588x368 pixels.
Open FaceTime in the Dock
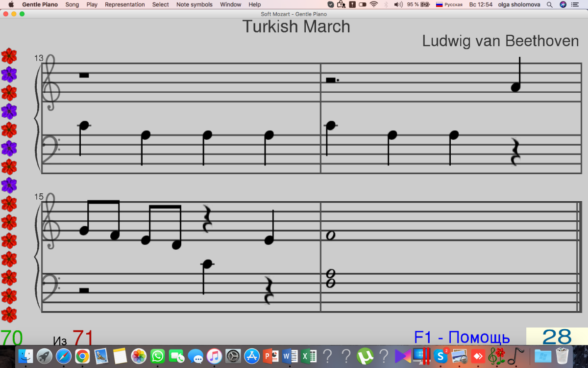(176, 356)
